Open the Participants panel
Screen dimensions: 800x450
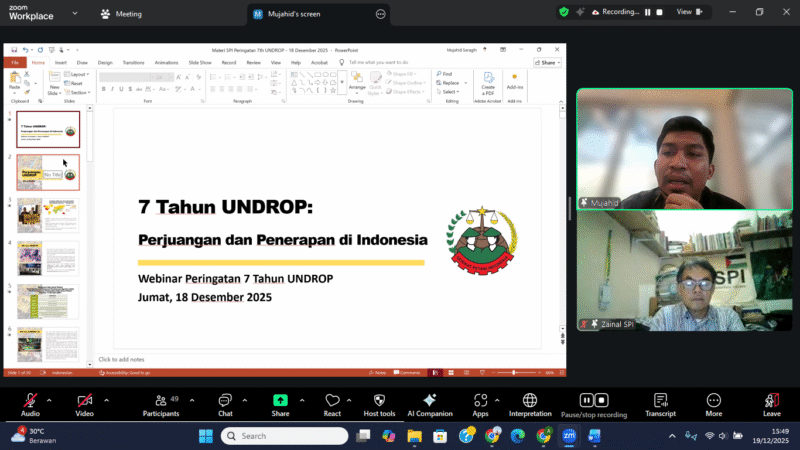(x=160, y=399)
